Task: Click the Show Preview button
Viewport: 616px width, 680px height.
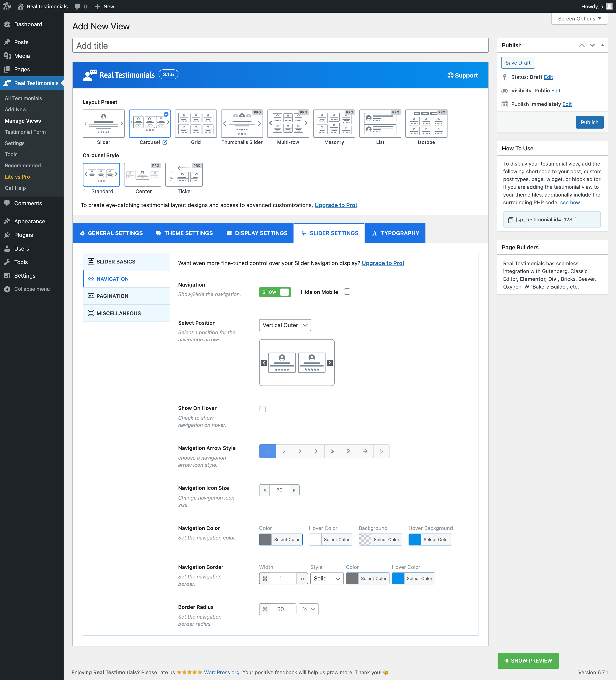Action: coord(528,661)
